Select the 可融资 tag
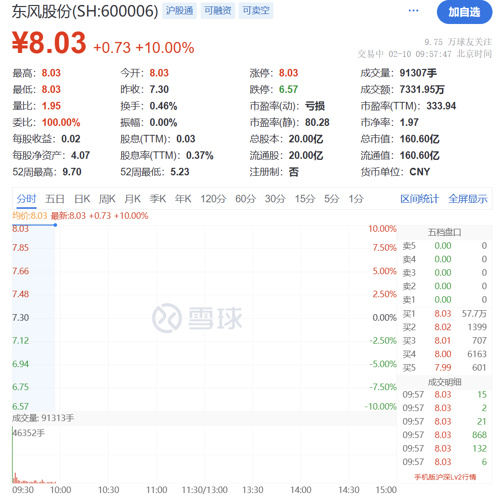The width and height of the screenshot is (500, 496). point(218,11)
